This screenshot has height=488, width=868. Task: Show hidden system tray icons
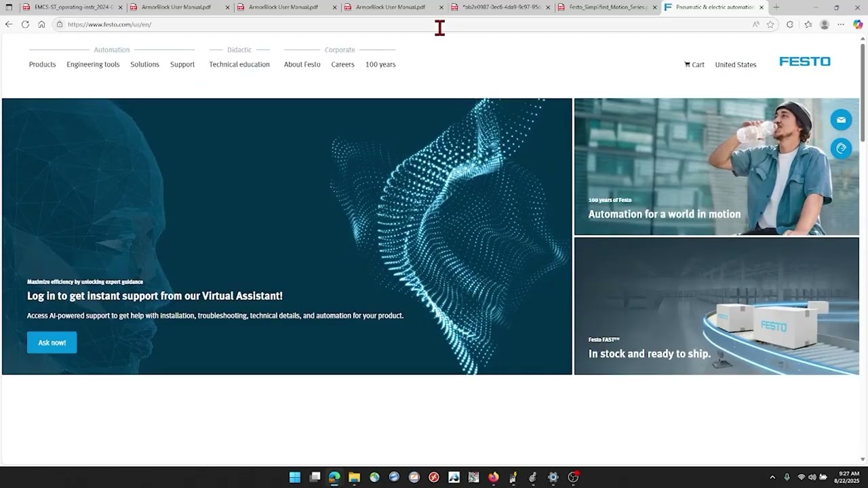click(772, 477)
